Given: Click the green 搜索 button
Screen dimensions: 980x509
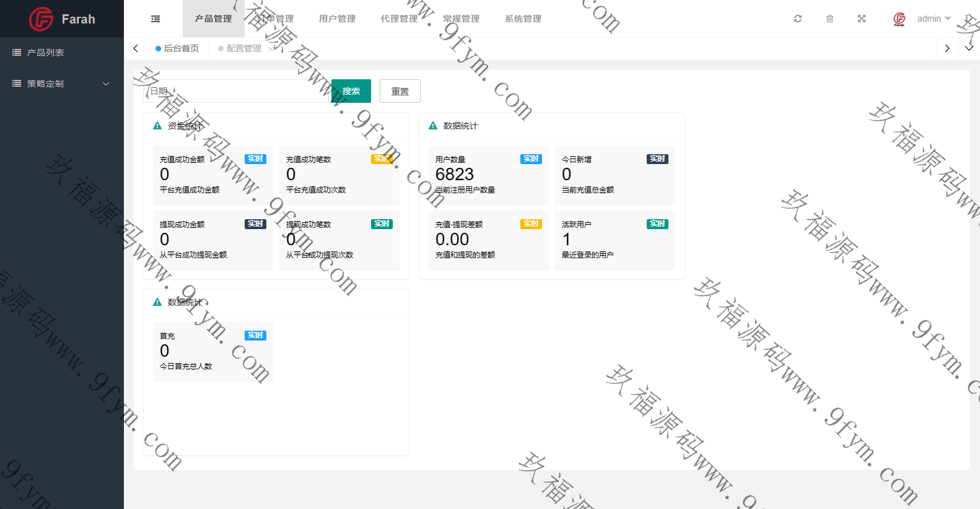Looking at the screenshot, I should pyautogui.click(x=351, y=91).
